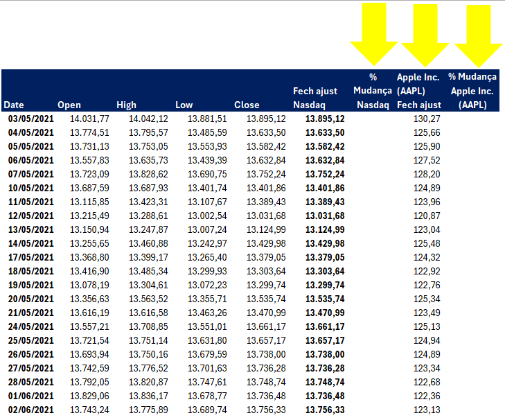The height and width of the screenshot is (420, 505).
Task: Select Apple Inc. (AAPL) Fech ajust header
Action: tap(418, 91)
